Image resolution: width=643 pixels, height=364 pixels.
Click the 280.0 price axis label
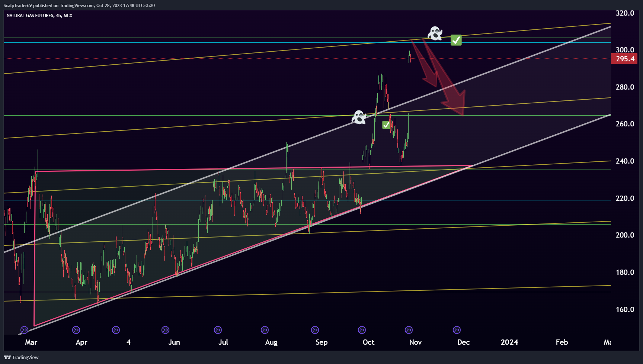pos(625,87)
